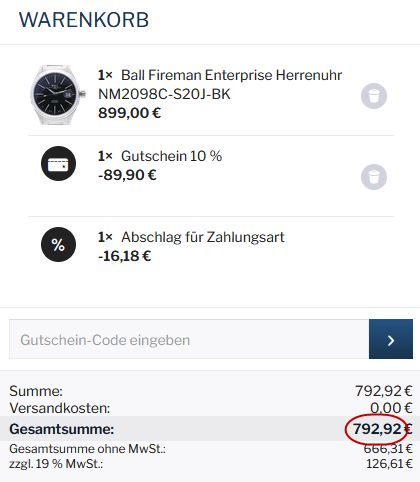Click the percent icon for Abschlag
Image resolution: width=420 pixels, height=482 pixels.
[x=58, y=244]
